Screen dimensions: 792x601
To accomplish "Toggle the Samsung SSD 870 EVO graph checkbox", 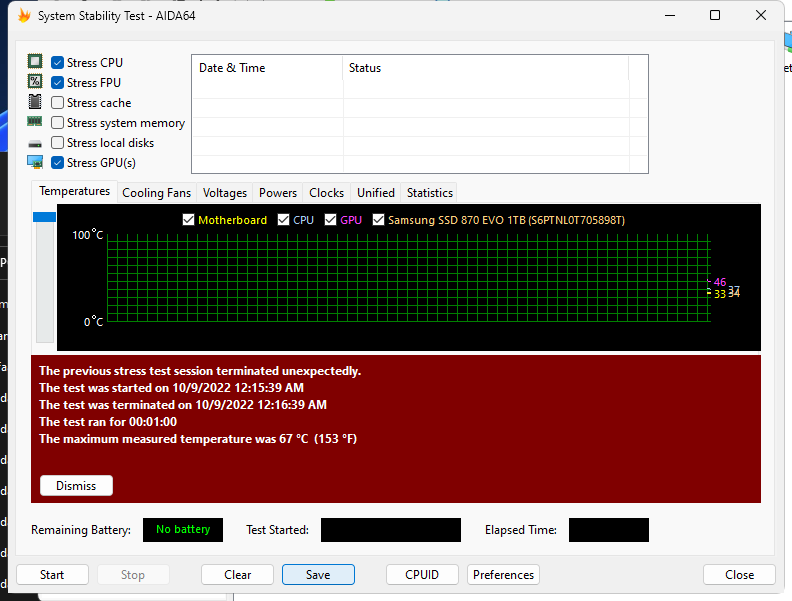I will (x=378, y=220).
